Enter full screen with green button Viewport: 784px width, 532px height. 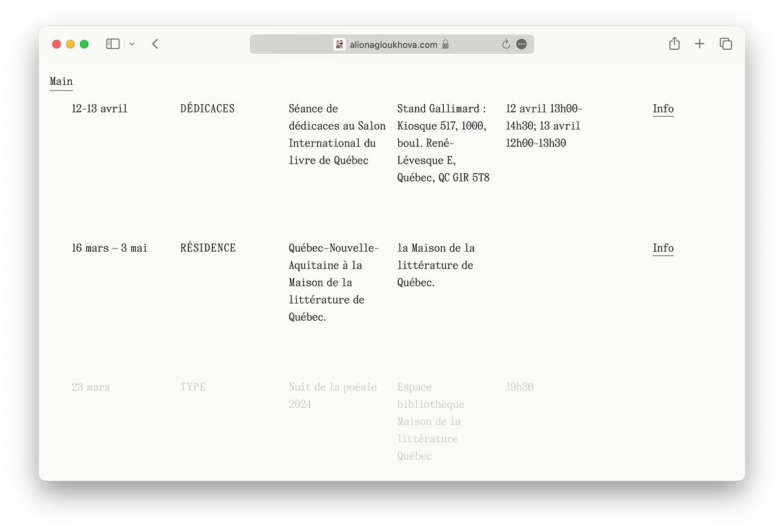84,44
